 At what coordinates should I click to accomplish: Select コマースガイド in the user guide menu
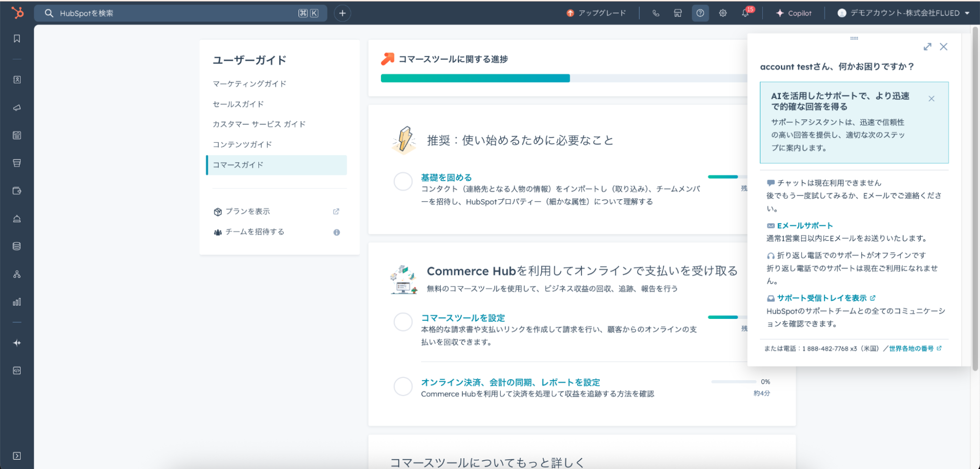(276, 165)
